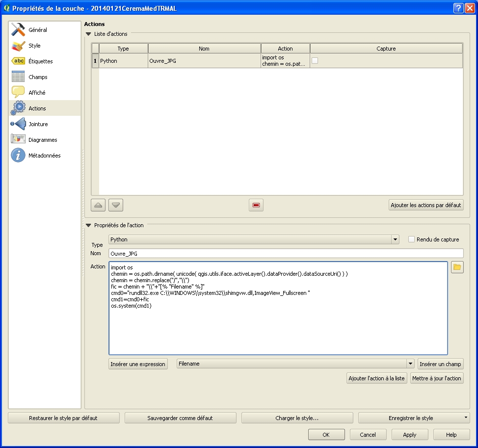
Task: Collapse Propriétés de l'action section
Action: pos(88,225)
